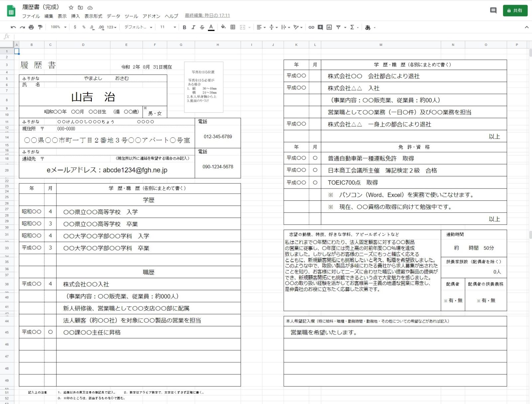Open text rotation dropdown
This screenshot has height=404, width=532.
click(x=298, y=27)
